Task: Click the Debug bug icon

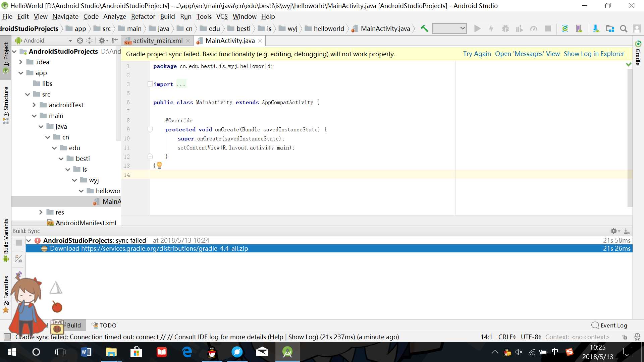Action: point(505,29)
